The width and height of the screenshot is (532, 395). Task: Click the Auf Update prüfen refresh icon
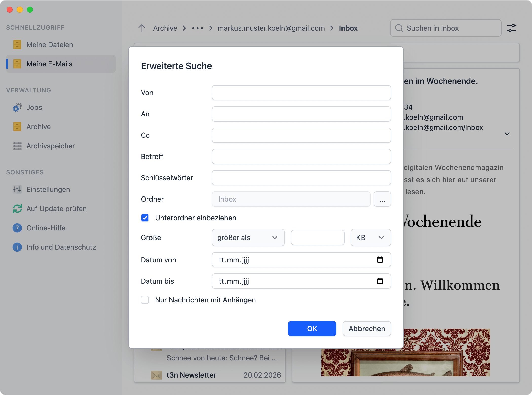click(17, 209)
